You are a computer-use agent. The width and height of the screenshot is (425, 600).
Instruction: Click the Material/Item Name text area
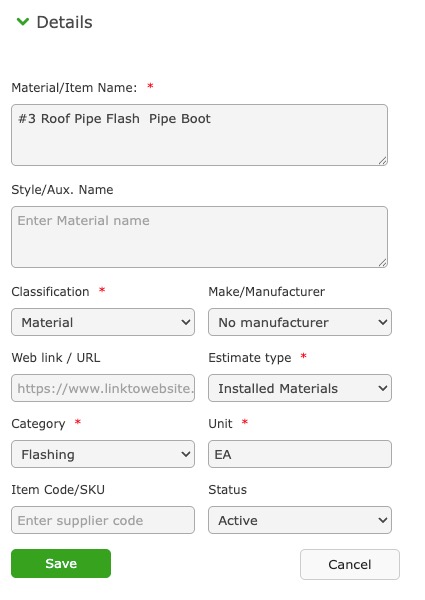coord(199,135)
